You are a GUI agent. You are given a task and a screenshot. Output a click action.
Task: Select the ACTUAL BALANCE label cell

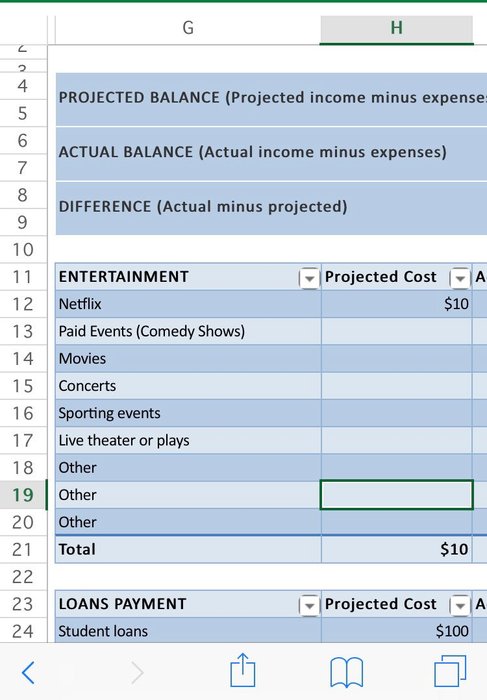[271, 154]
